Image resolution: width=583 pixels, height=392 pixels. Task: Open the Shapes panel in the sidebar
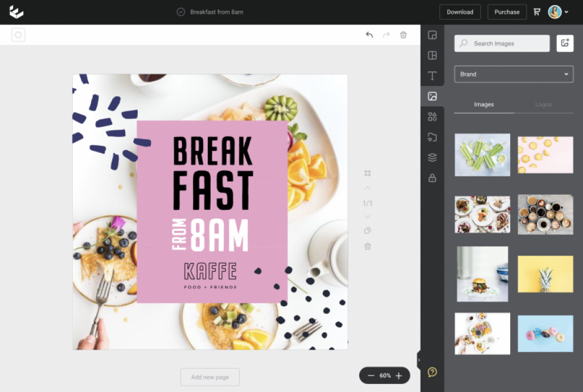(432, 117)
